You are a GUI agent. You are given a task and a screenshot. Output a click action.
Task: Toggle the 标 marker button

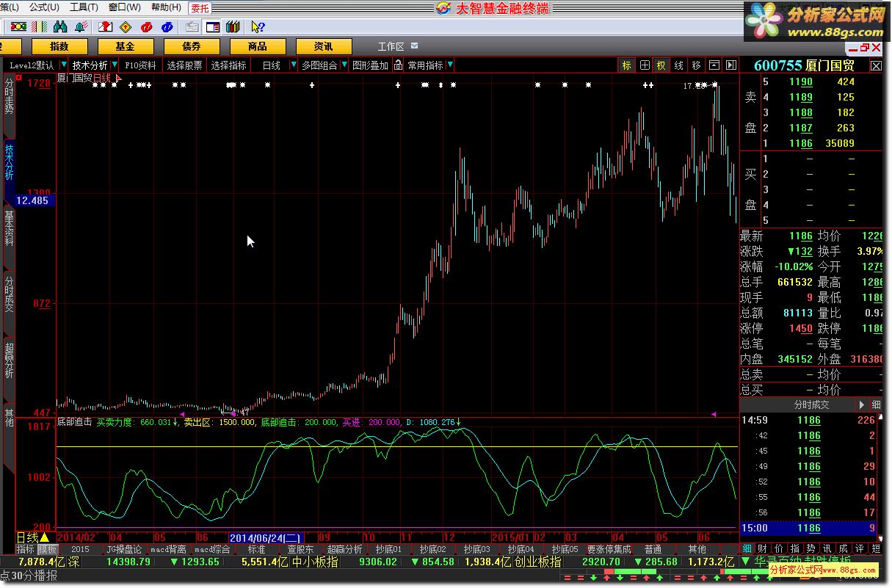coord(626,65)
